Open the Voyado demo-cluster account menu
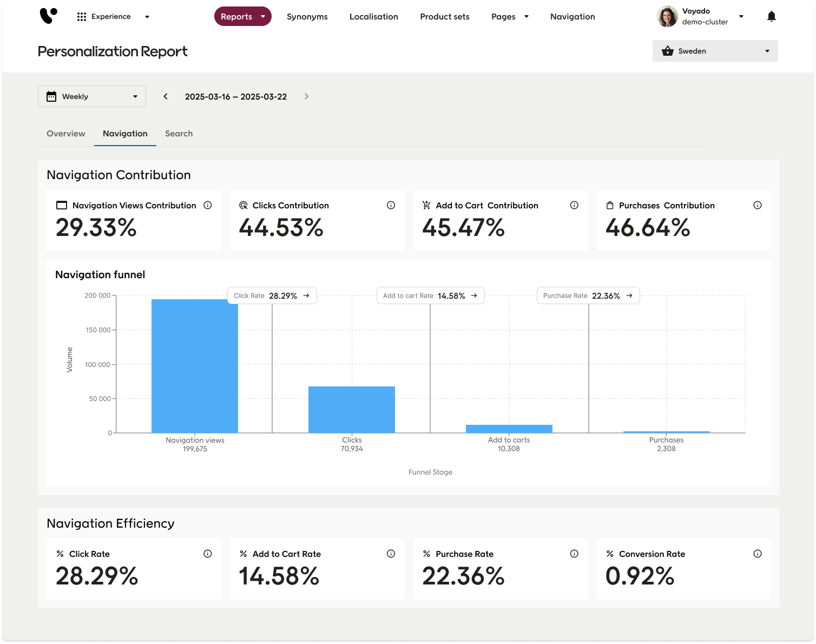 pos(701,16)
